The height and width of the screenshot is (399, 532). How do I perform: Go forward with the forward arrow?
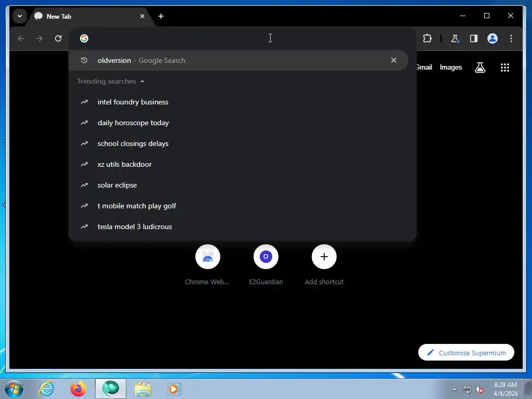click(39, 38)
